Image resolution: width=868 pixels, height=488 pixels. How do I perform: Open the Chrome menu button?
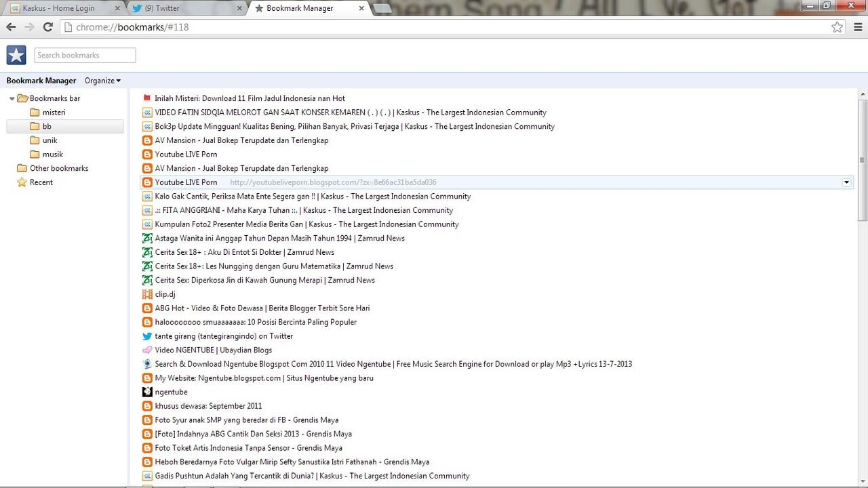[x=859, y=27]
